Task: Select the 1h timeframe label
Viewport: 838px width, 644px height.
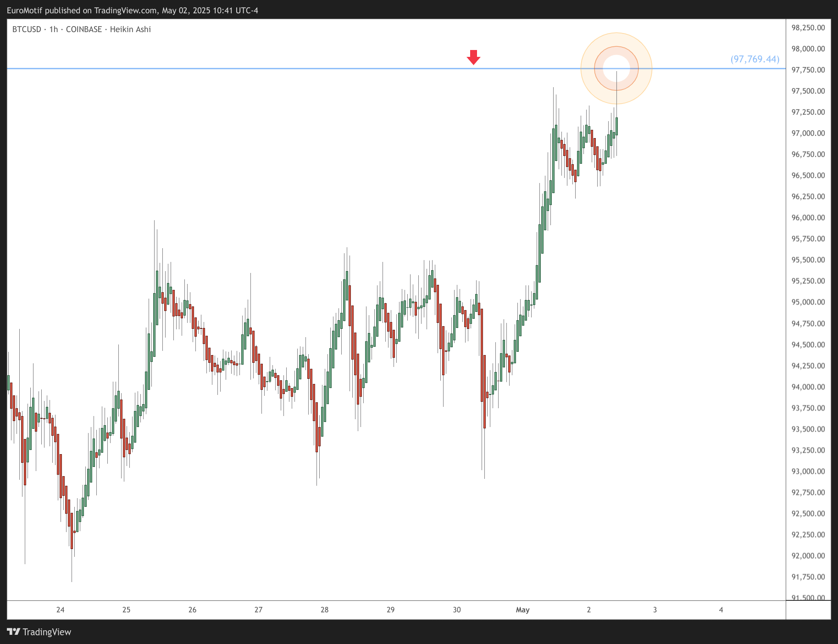Action: [54, 29]
